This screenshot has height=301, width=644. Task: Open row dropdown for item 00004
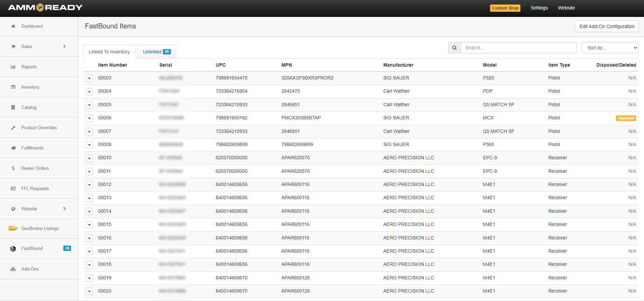89,92
